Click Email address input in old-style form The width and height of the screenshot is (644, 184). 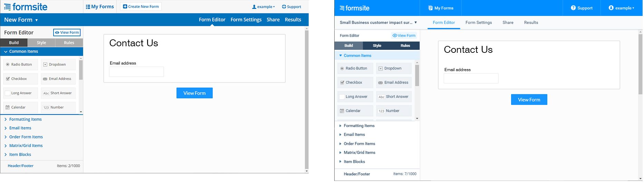pyautogui.click(x=136, y=72)
